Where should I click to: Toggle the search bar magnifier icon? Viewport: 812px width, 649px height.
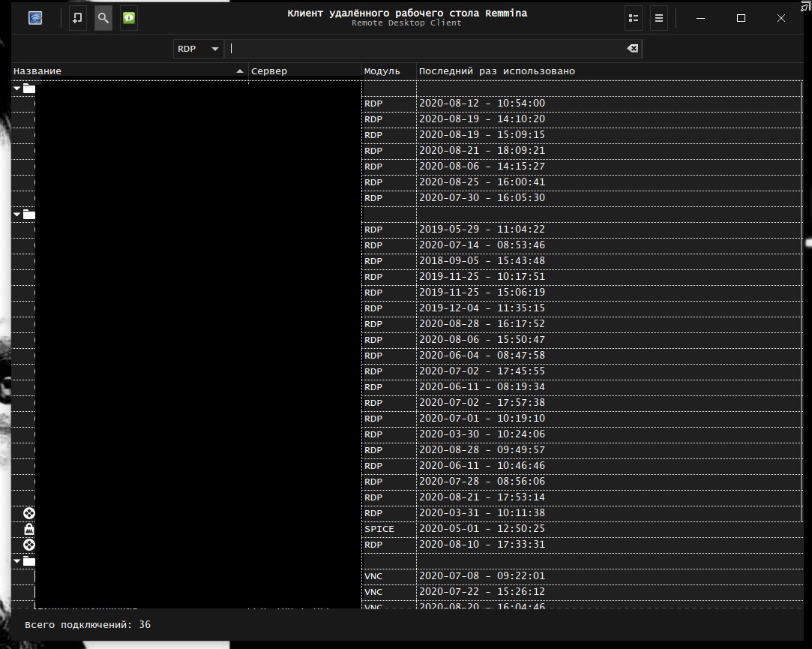pyautogui.click(x=103, y=18)
